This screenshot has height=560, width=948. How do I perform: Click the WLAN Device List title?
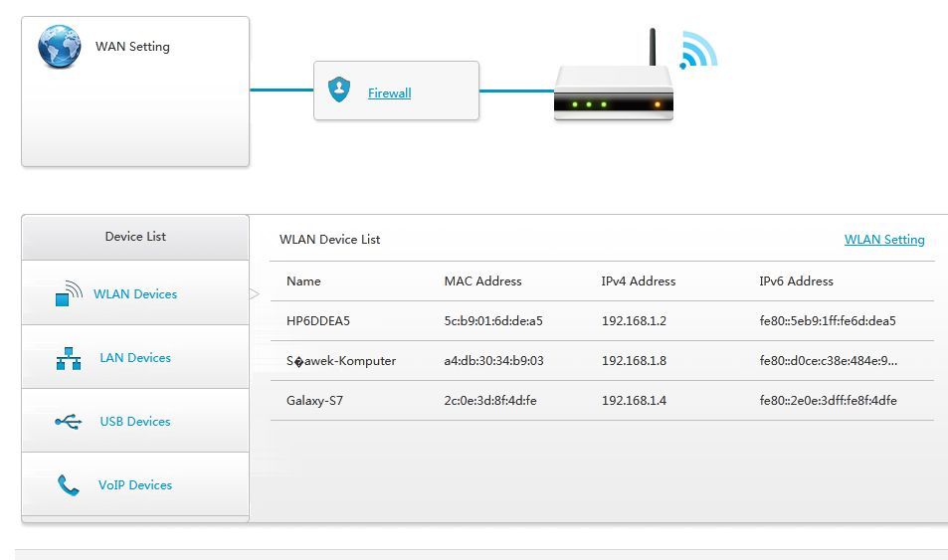[x=329, y=240]
